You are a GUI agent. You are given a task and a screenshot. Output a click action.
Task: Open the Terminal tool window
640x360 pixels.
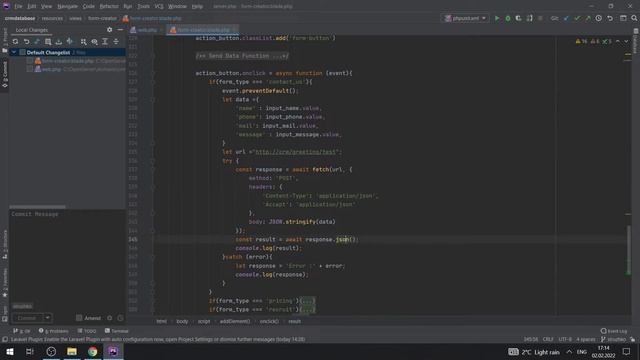116,331
